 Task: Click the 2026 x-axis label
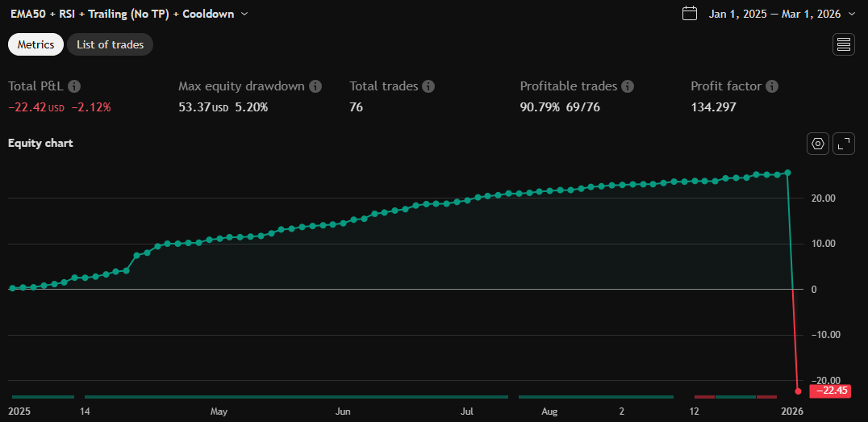pos(792,412)
